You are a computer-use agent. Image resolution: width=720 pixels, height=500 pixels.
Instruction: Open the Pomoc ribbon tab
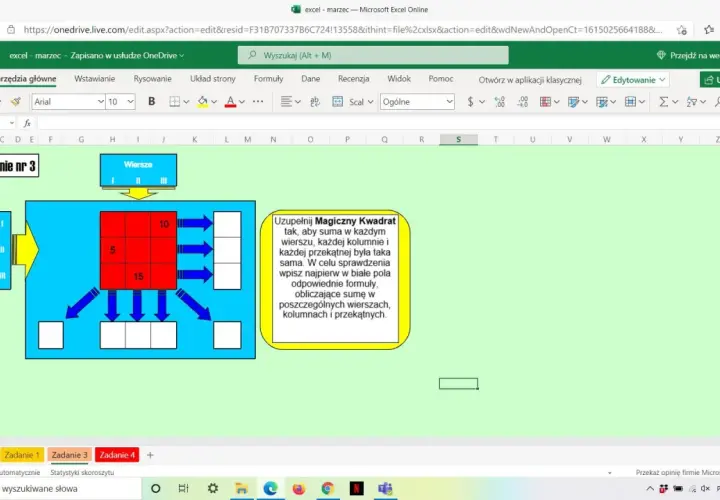(441, 79)
